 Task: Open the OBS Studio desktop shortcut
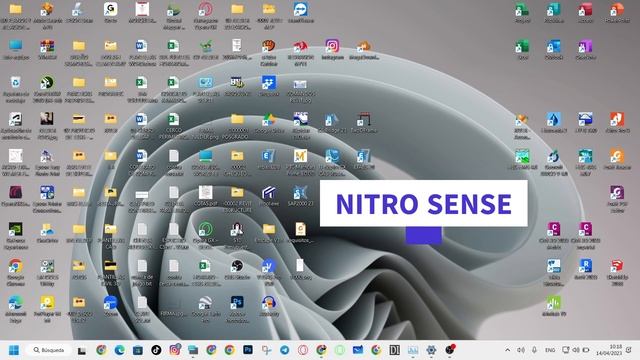click(x=237, y=266)
